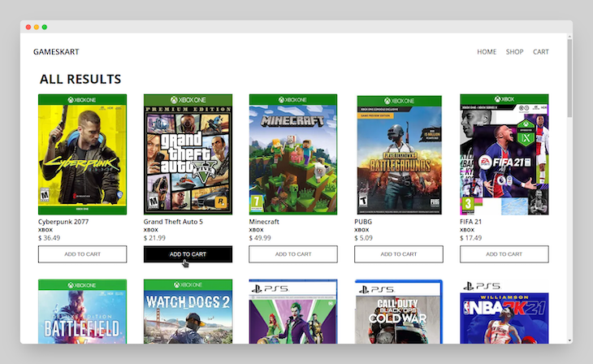Click the $ 21.99 price

pyautogui.click(x=154, y=238)
